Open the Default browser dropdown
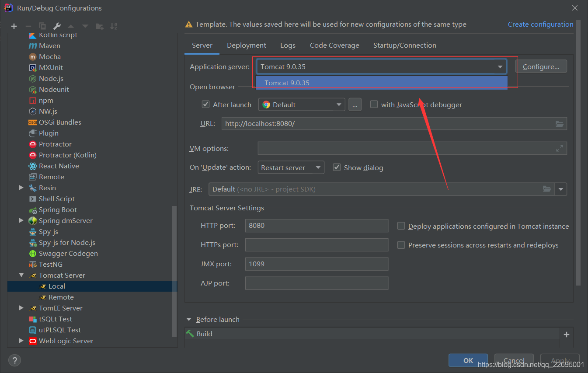This screenshot has height=373, width=588. [x=302, y=105]
